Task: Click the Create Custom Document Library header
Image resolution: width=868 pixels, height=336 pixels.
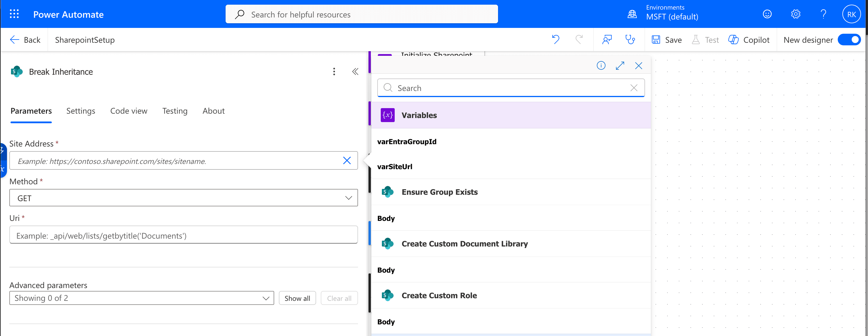Action: (511, 244)
